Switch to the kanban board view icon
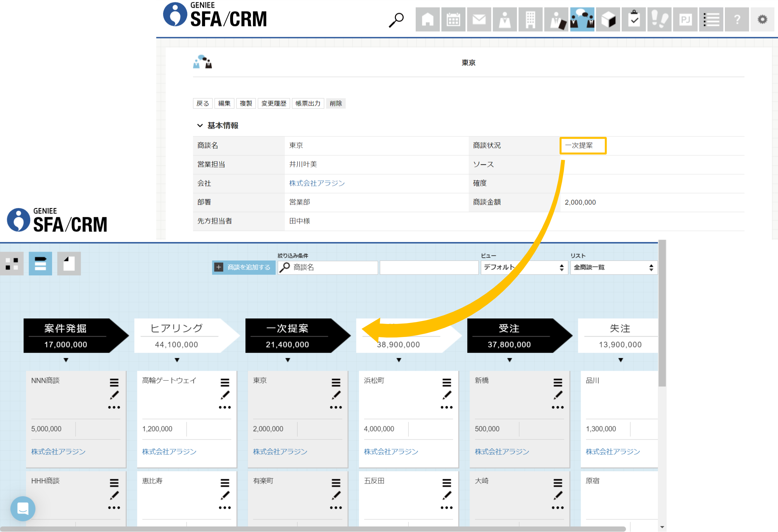This screenshot has height=532, width=778. pyautogui.click(x=40, y=264)
